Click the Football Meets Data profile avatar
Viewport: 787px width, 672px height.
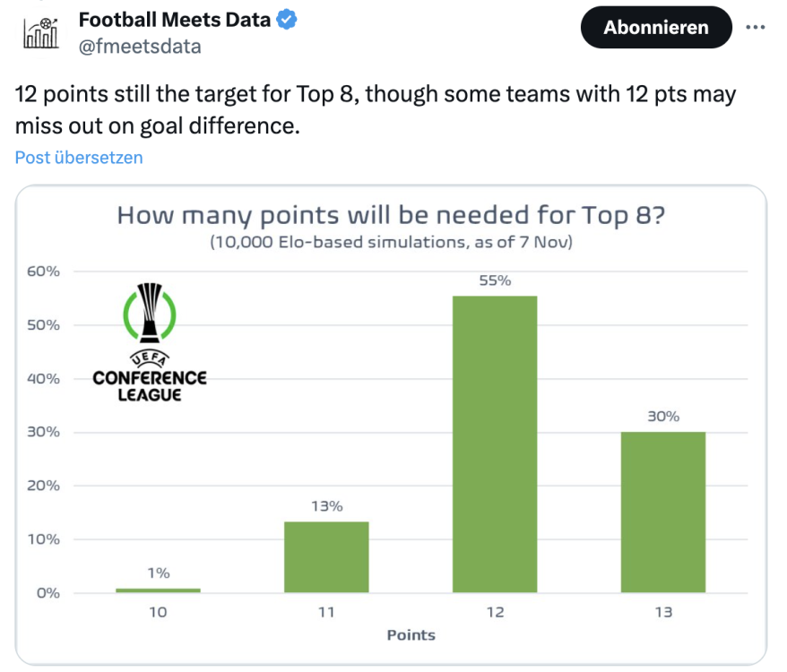pos(39,31)
